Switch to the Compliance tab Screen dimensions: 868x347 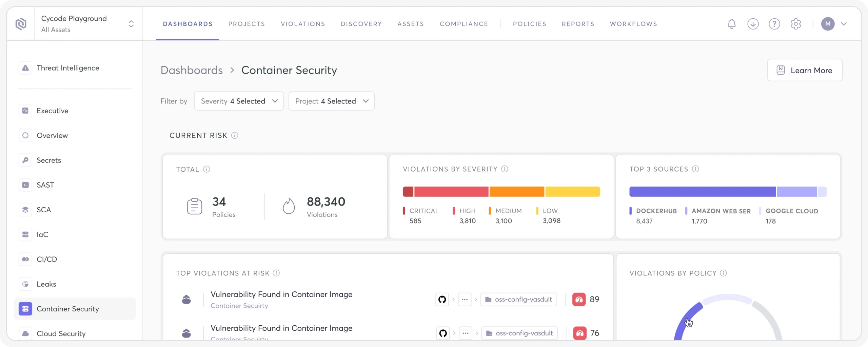coord(464,24)
